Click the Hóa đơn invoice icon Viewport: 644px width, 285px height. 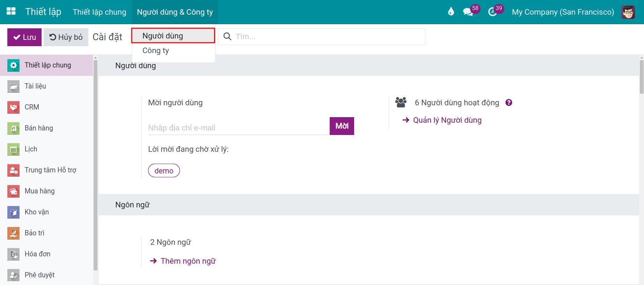(x=13, y=254)
